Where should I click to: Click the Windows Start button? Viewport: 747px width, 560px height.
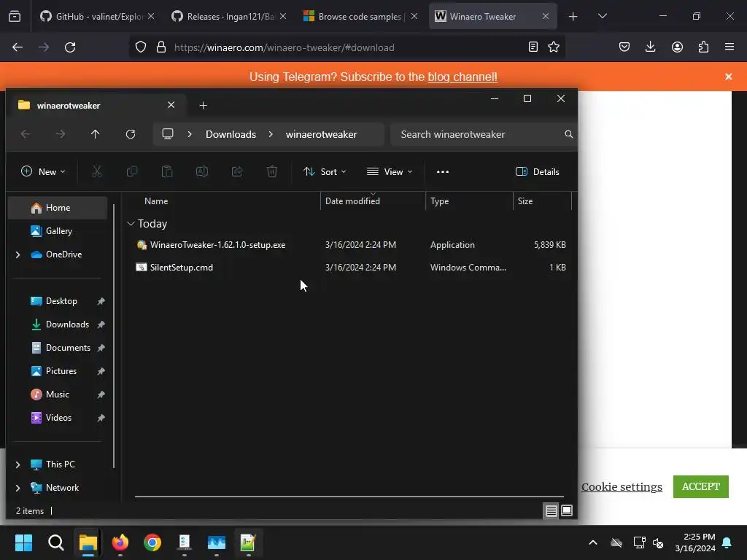point(23,542)
